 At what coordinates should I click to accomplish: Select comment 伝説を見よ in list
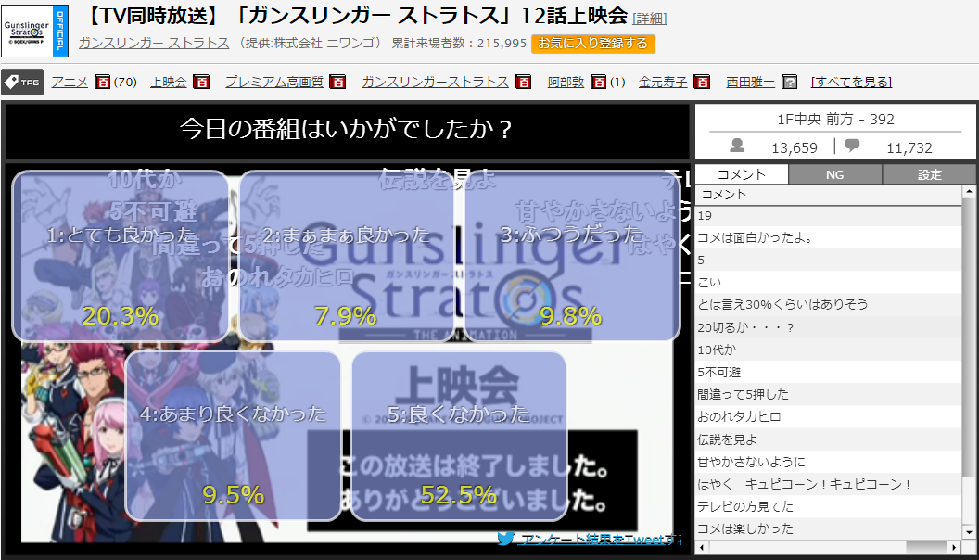click(x=828, y=439)
